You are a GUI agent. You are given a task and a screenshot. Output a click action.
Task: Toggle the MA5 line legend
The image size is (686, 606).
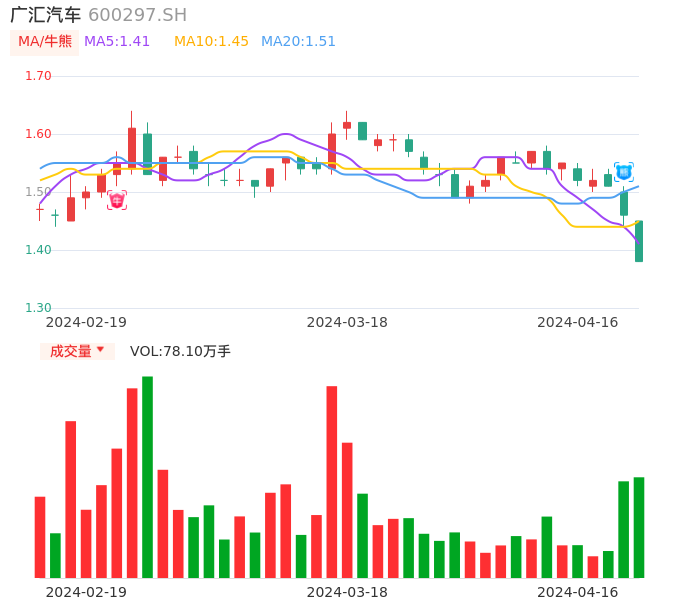(117, 42)
